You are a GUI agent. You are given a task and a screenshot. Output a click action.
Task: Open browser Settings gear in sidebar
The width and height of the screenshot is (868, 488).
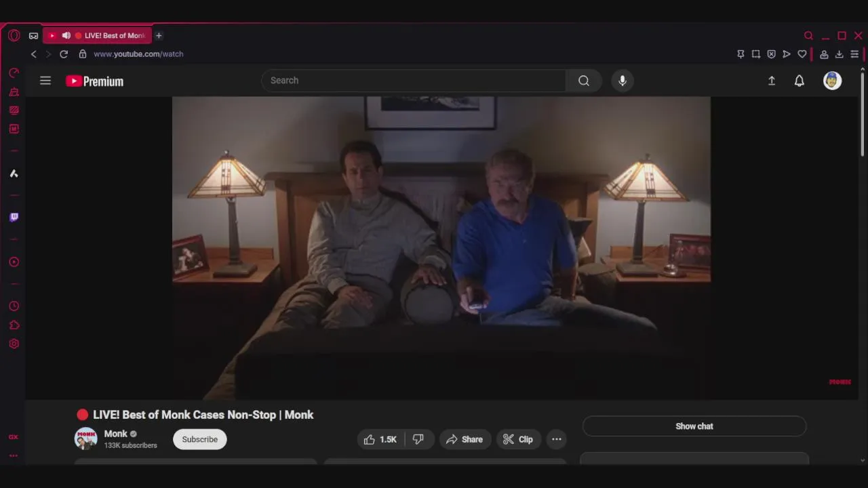pos(14,344)
